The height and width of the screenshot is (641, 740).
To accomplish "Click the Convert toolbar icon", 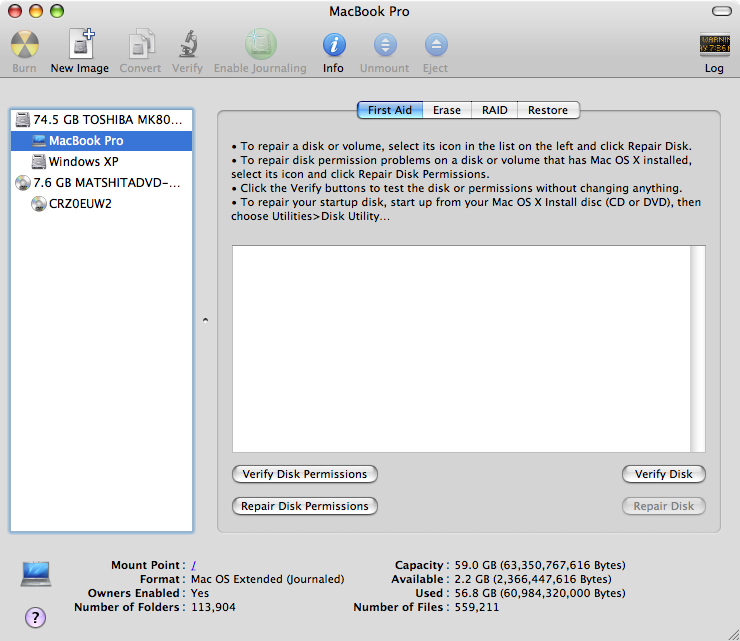I will click(141, 44).
